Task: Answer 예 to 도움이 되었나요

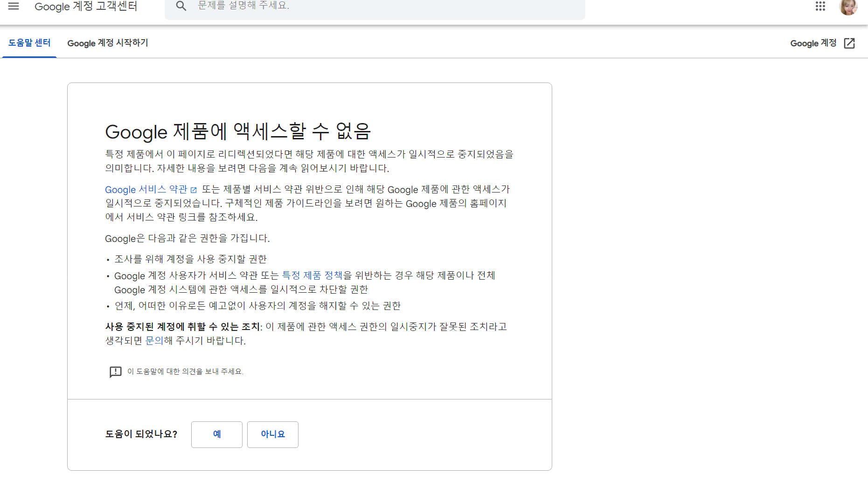Action: (217, 434)
